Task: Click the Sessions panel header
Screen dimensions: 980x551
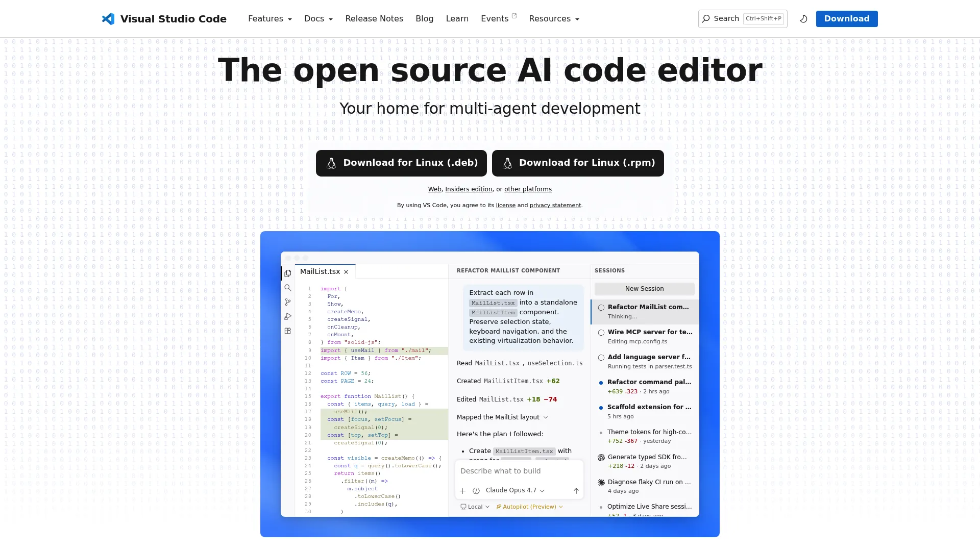Action: [609, 271]
